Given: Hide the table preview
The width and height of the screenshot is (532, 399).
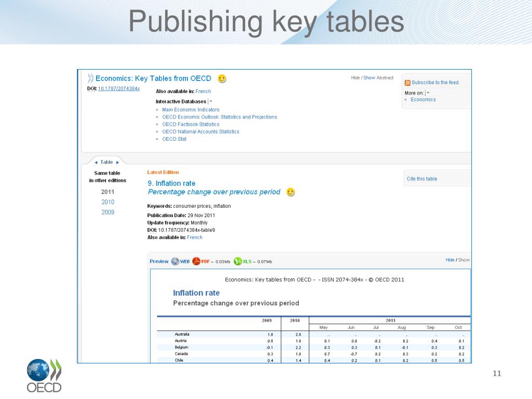Looking at the screenshot, I should pos(450,260).
